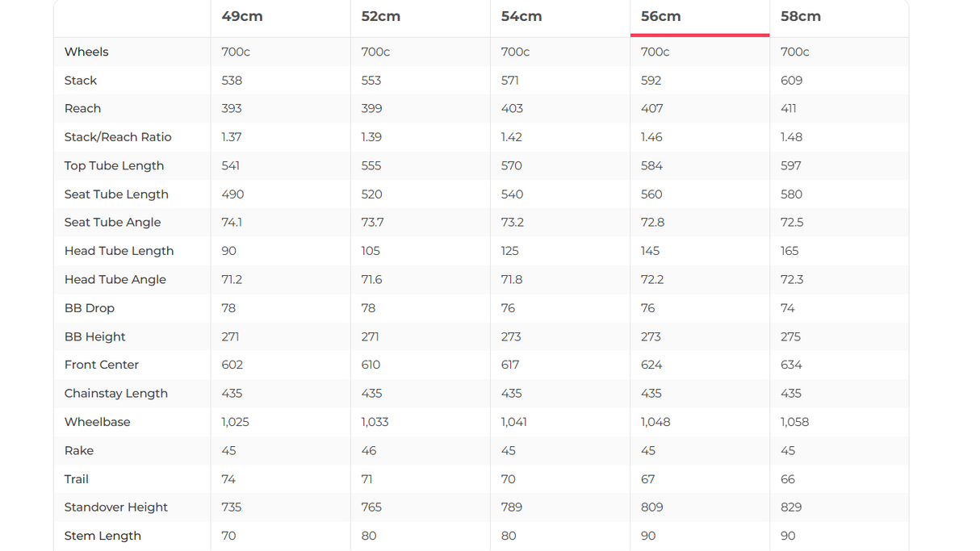
Task: Select the 49cm size column header
Action: pos(242,17)
